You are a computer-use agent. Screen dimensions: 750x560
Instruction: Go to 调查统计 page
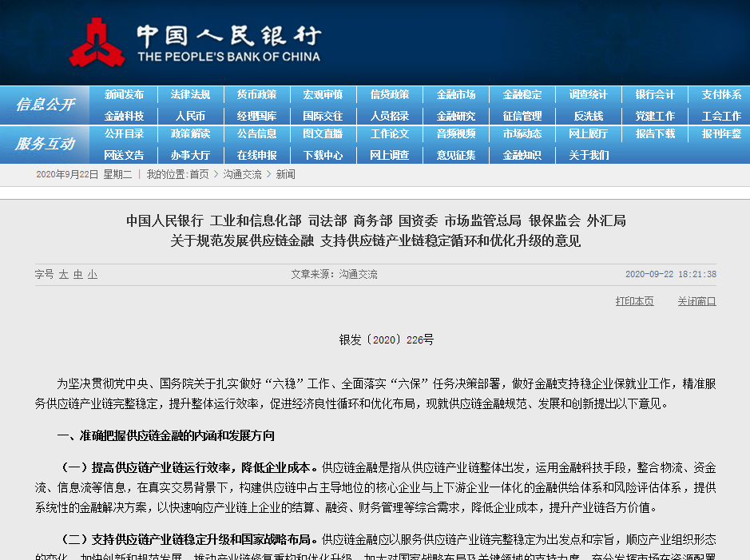pyautogui.click(x=589, y=95)
